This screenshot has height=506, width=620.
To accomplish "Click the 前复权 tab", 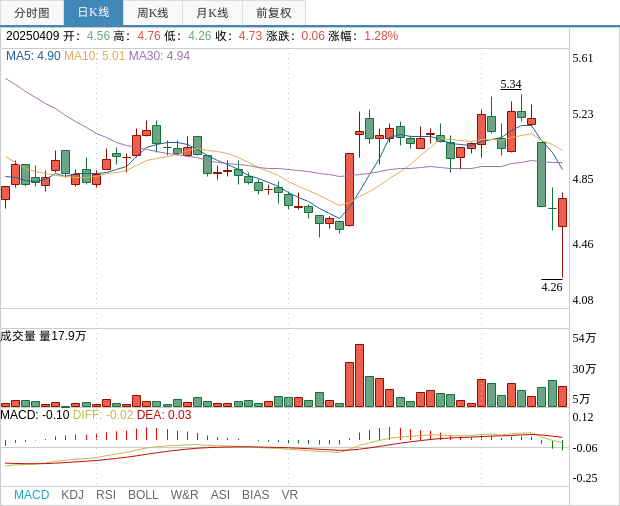I will coord(274,13).
